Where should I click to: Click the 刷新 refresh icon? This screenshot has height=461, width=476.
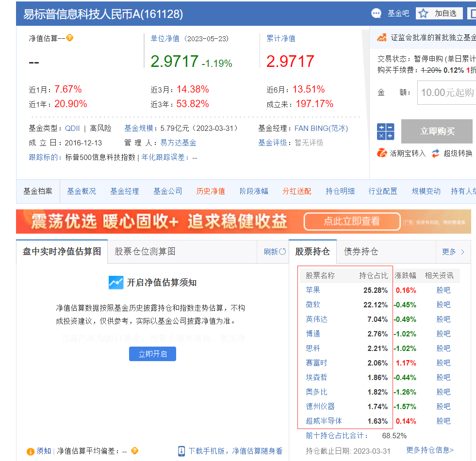(283, 252)
